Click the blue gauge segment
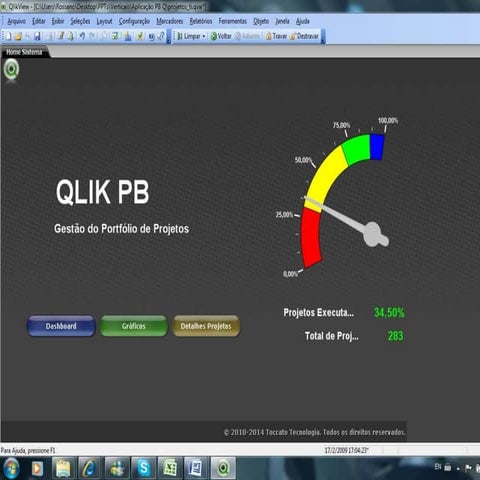Viewport: 480px width, 480px height. pos(377,147)
